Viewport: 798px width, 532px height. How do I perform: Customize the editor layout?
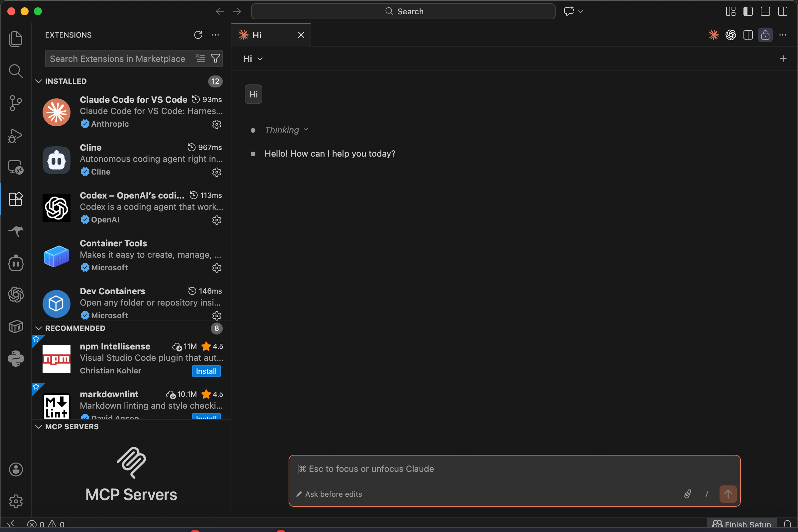click(x=731, y=12)
